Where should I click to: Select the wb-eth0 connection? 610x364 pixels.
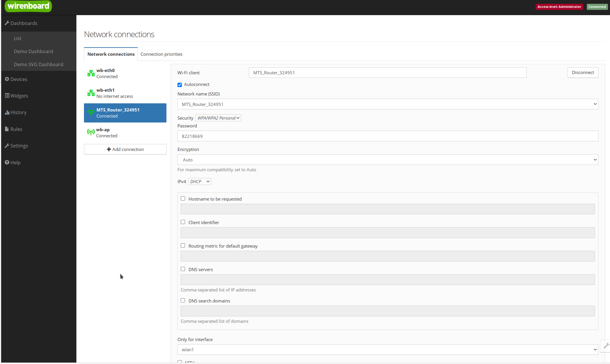point(125,73)
